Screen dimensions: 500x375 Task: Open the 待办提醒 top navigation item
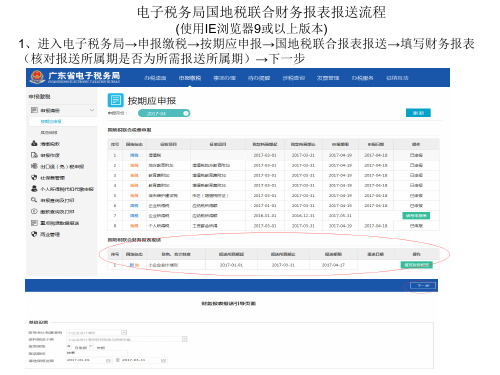click(259, 78)
